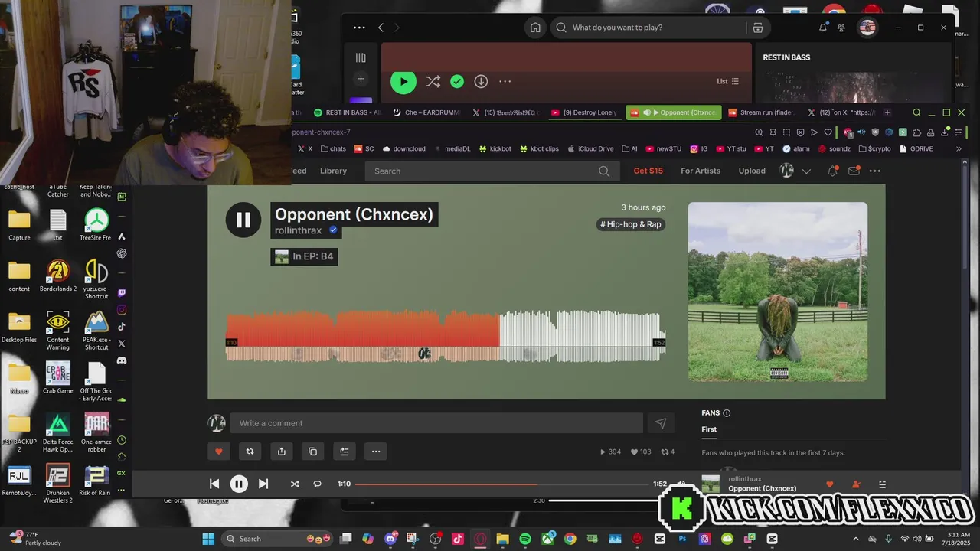Copy the track link

point(312,452)
